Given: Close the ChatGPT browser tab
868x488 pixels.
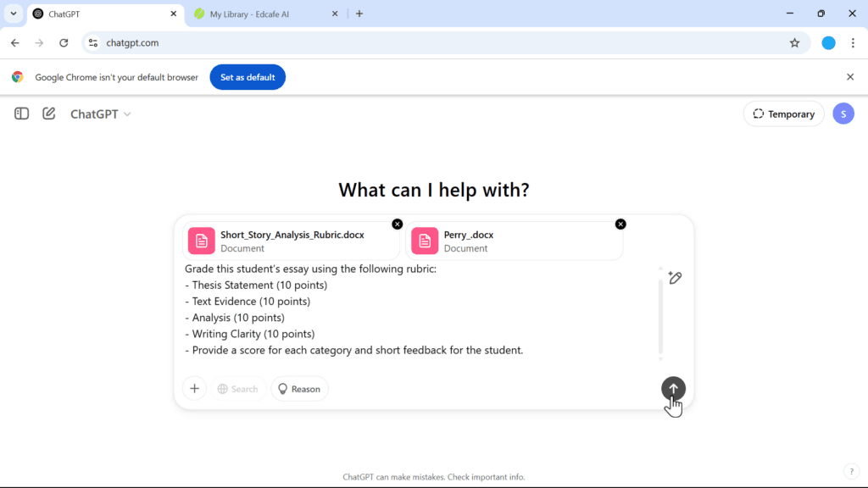Looking at the screenshot, I should pos(173,14).
